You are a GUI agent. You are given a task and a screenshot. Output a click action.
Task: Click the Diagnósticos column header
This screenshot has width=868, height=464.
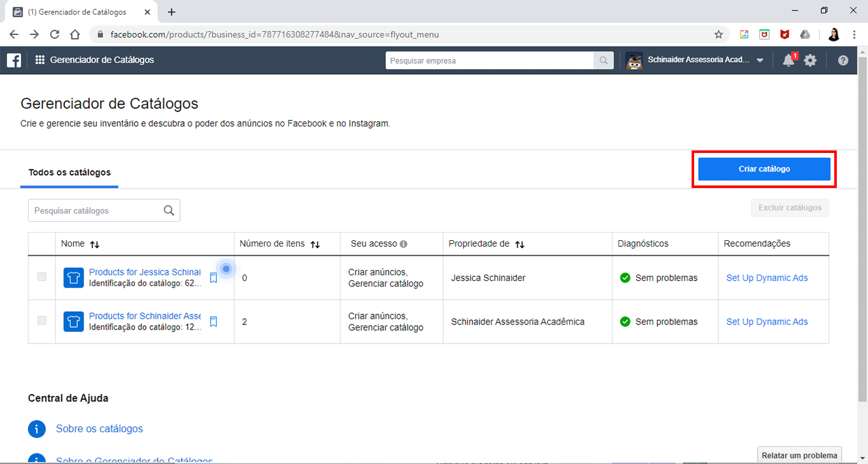[x=643, y=243]
